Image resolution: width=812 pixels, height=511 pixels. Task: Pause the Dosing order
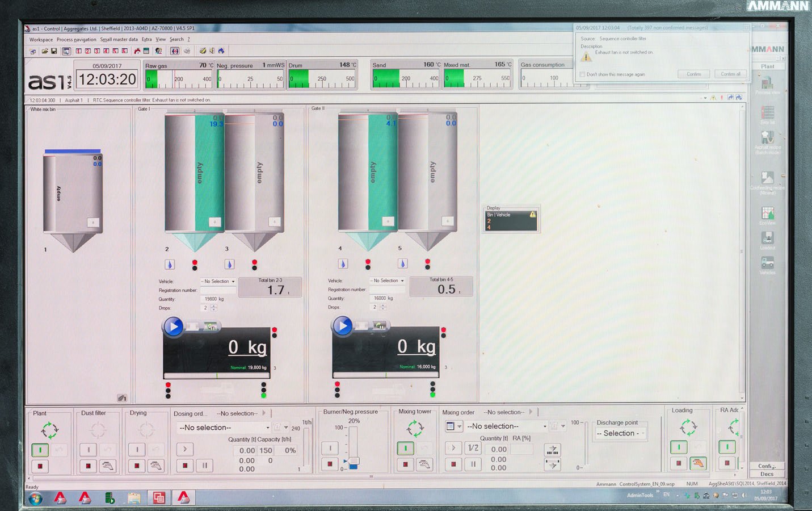coord(205,466)
